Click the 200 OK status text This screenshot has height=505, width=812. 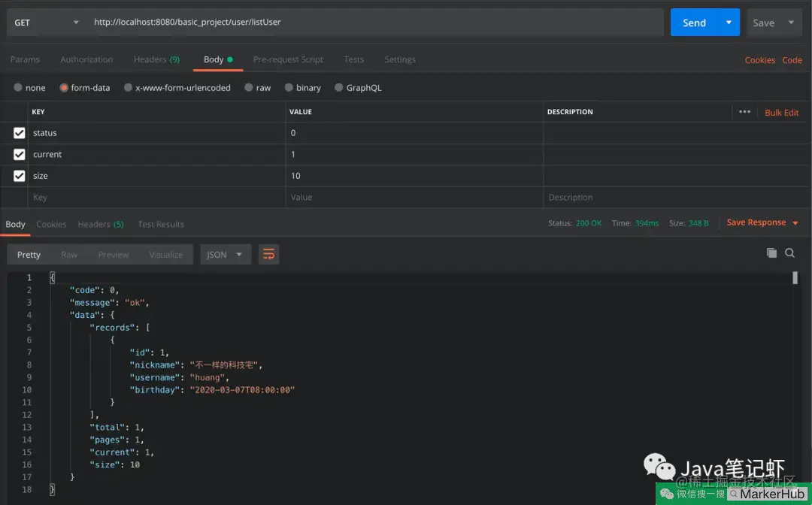pos(589,223)
